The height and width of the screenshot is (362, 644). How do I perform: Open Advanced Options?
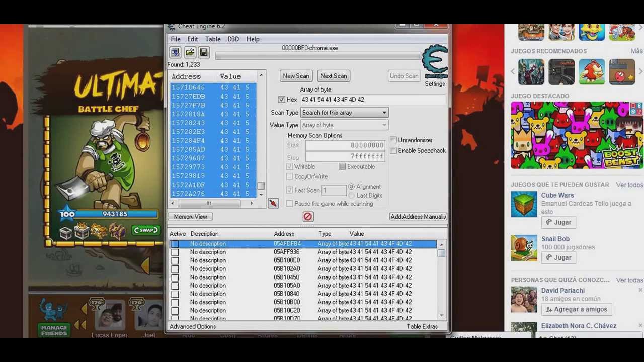193,327
